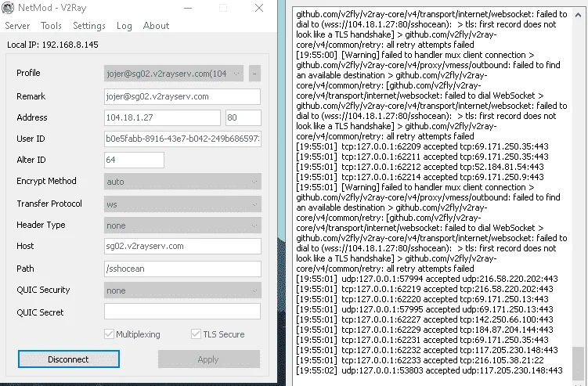
Task: Click the Alter ID field showing 64
Action: pyautogui.click(x=134, y=160)
